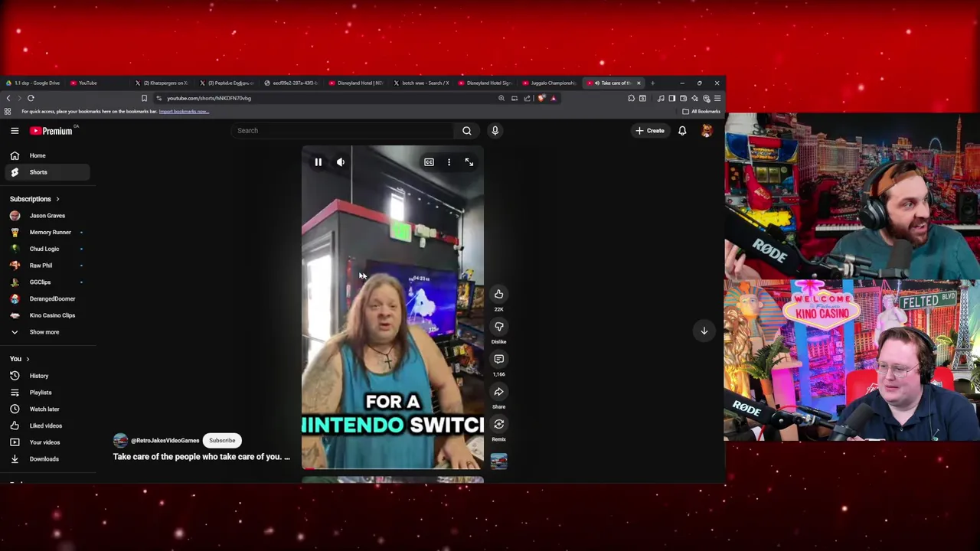Subscribe to @RetroJakesVideoGames
This screenshot has height=551, width=980.
(222, 441)
